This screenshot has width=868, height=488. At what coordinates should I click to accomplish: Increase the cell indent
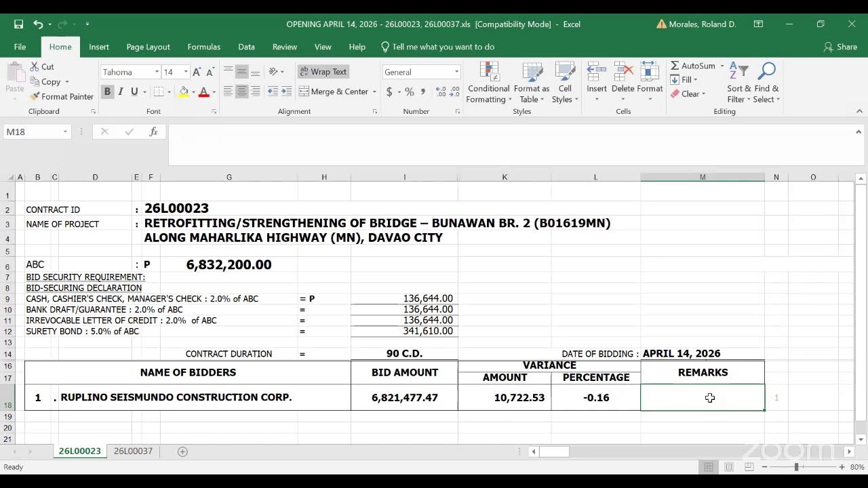[x=287, y=91]
